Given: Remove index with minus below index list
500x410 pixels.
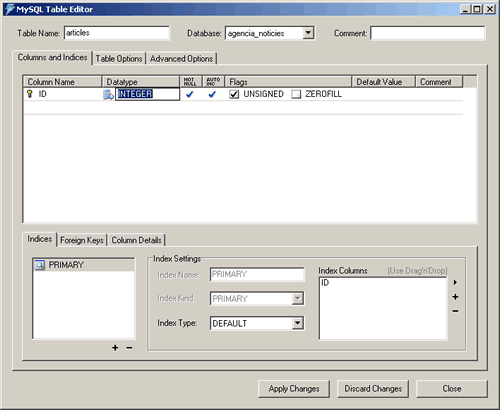Looking at the screenshot, I should 129,348.
